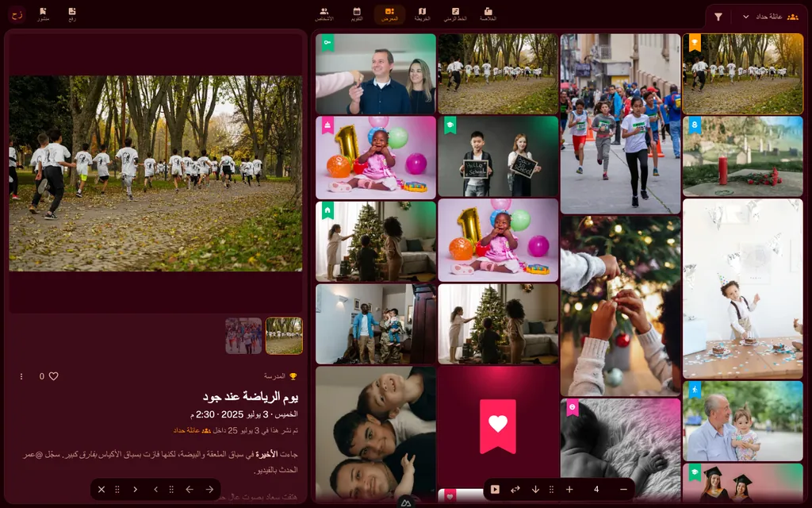Viewport: 812px width, 508px height.
Task: Open the first birthday photo with the cake badge
Action: coord(376,158)
